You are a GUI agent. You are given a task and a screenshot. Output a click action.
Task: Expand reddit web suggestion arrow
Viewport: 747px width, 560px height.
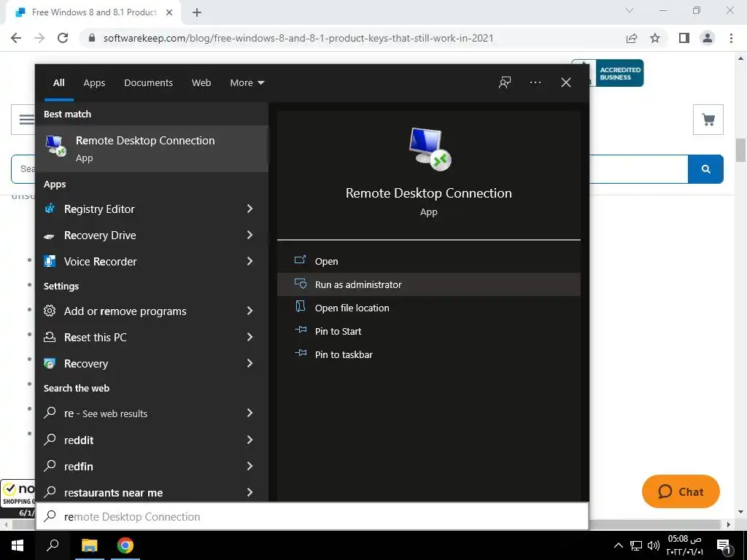(249, 440)
